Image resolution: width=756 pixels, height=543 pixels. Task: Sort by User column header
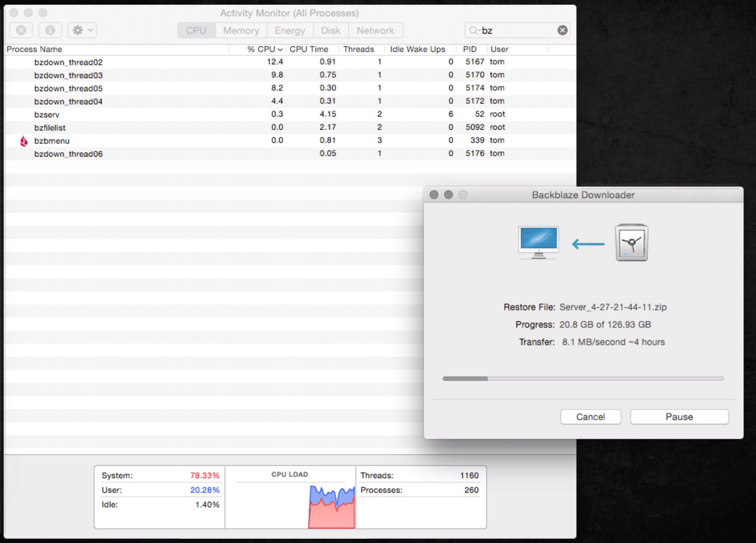coord(518,49)
